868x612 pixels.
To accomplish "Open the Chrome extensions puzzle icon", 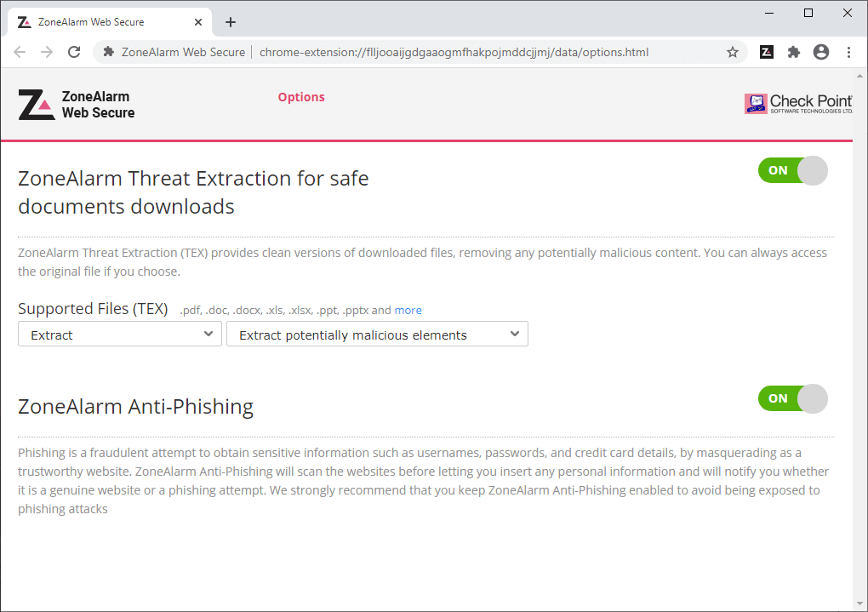I will tap(793, 52).
